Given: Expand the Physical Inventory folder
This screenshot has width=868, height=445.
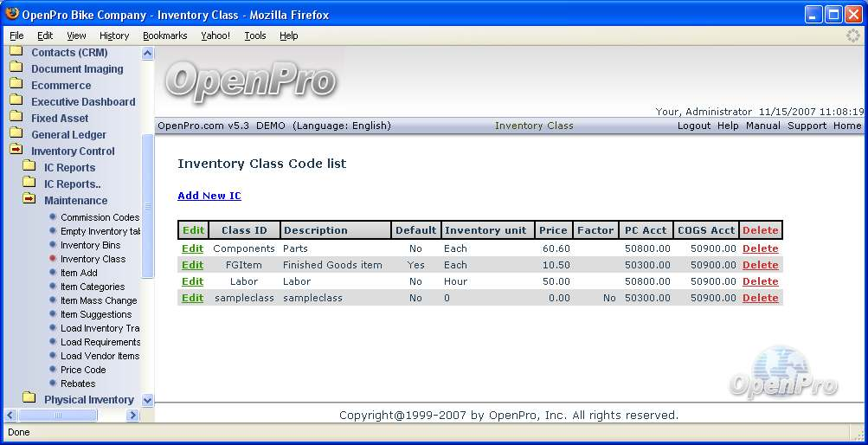Looking at the screenshot, I should 88,400.
